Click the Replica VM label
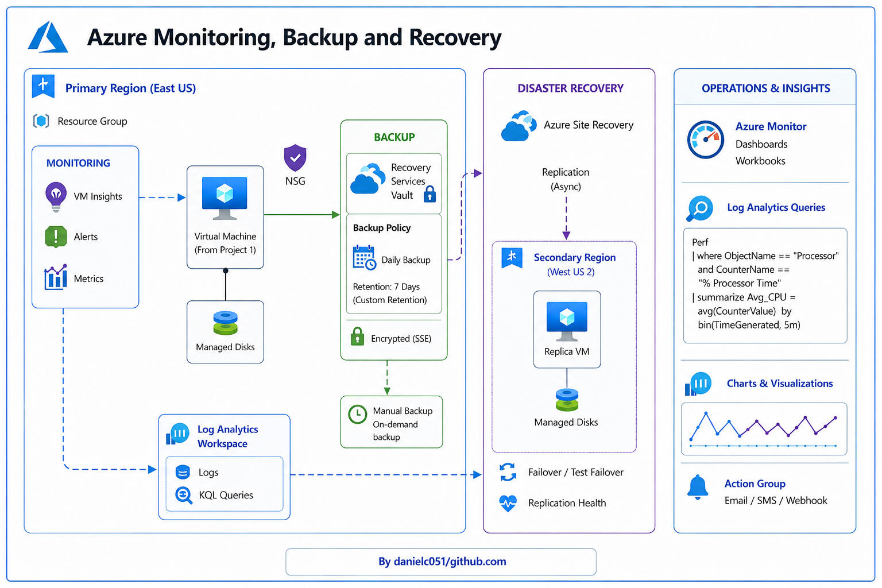 point(567,351)
